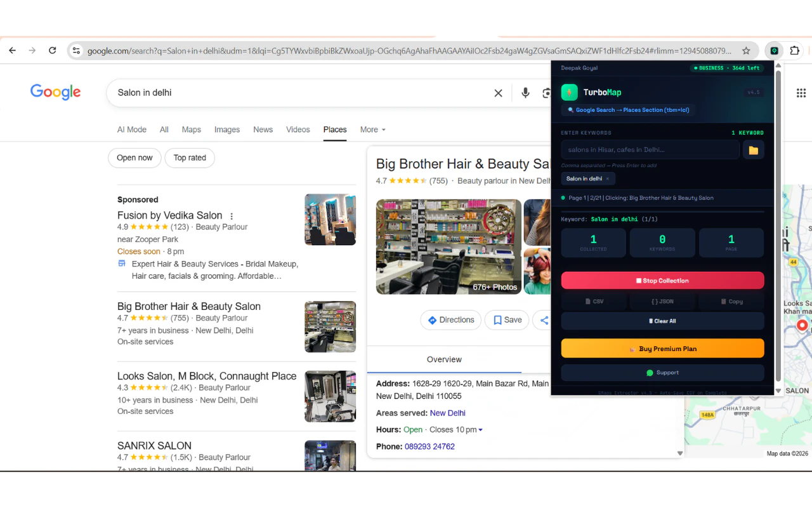The image size is (812, 508).
Task: Click the browser forward arrow
Action: coord(32,50)
